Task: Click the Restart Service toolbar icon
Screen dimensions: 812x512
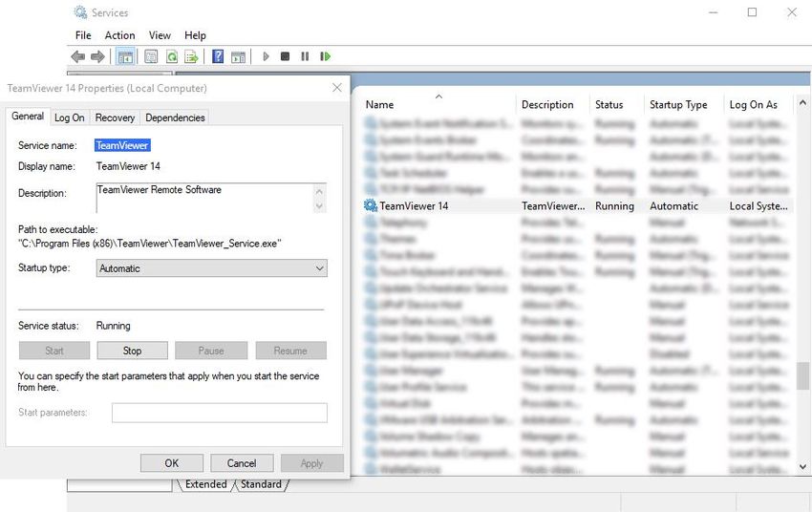Action: coord(325,56)
